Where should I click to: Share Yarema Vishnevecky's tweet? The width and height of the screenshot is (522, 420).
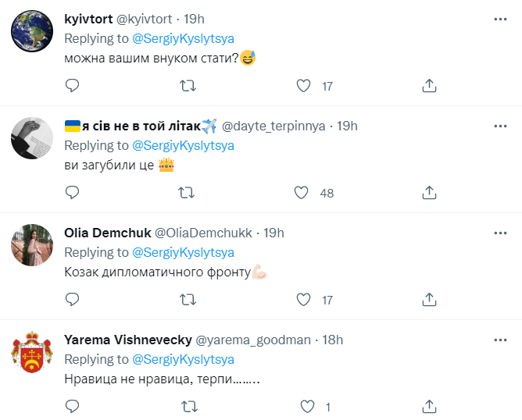pos(428,406)
